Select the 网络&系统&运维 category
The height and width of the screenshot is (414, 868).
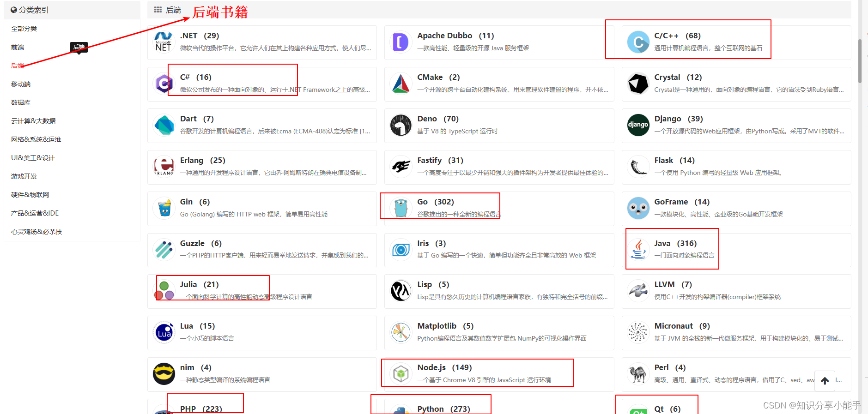tap(36, 139)
